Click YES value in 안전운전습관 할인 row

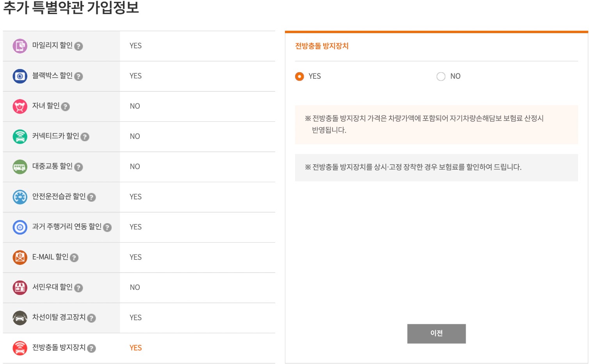tap(135, 197)
